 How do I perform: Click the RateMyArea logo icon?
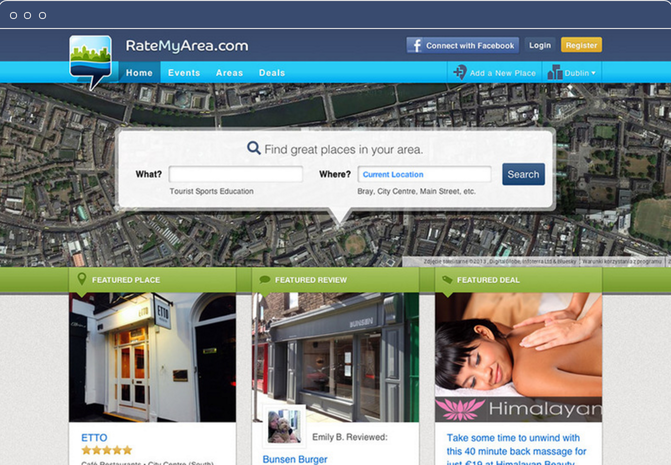pos(91,62)
